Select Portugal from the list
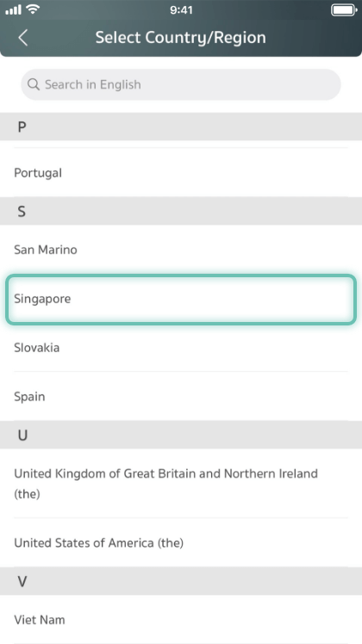This screenshot has width=362, height=644. (x=181, y=172)
